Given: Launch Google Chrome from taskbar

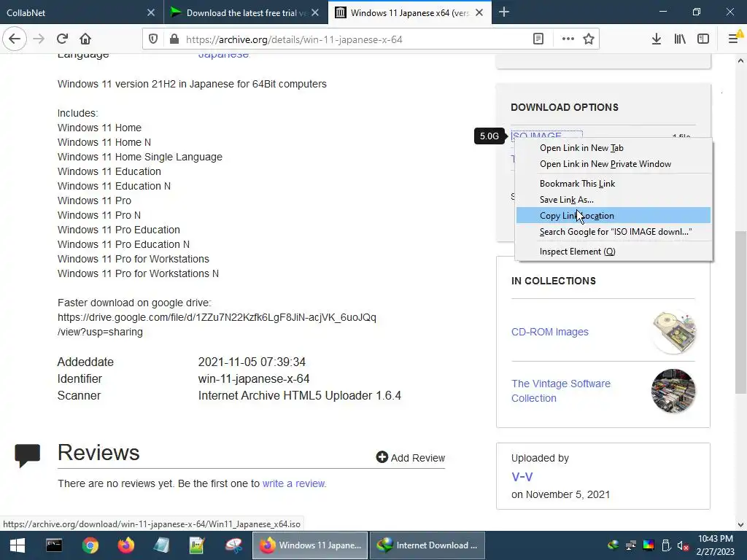Looking at the screenshot, I should pyautogui.click(x=90, y=545).
